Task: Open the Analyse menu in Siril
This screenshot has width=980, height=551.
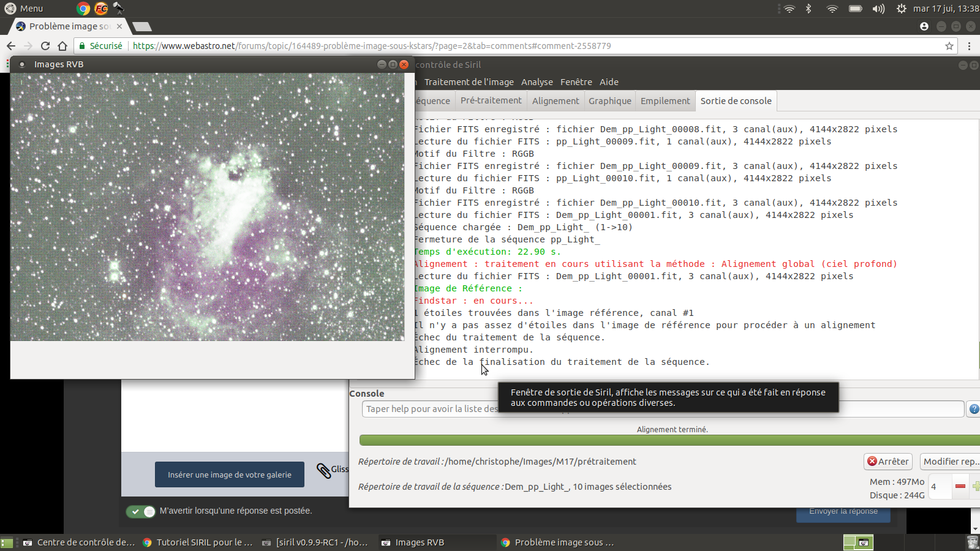Action: click(x=537, y=82)
